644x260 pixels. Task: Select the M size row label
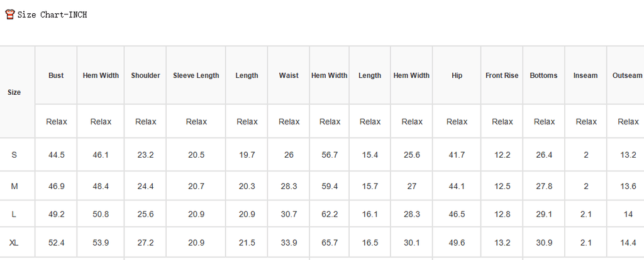(14, 186)
